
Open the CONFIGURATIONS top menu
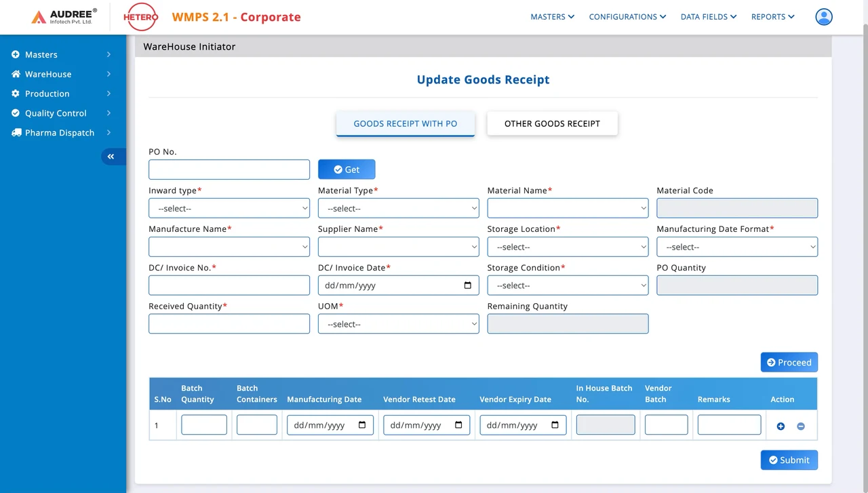coord(627,17)
